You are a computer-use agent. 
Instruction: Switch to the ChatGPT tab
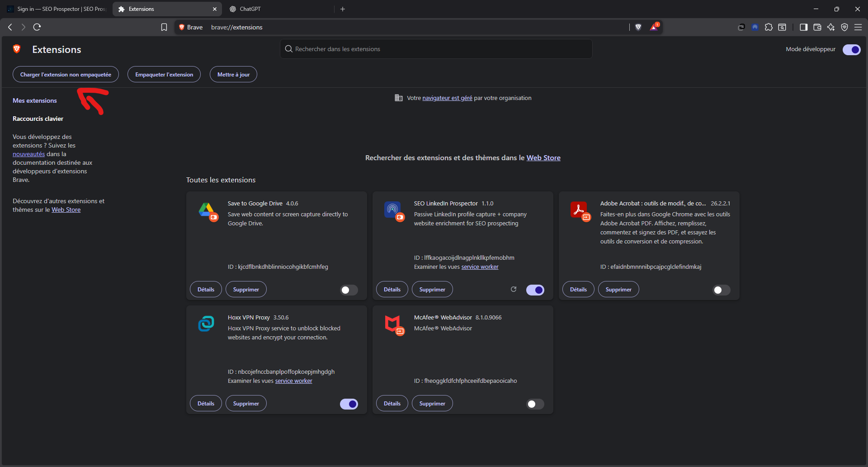250,9
